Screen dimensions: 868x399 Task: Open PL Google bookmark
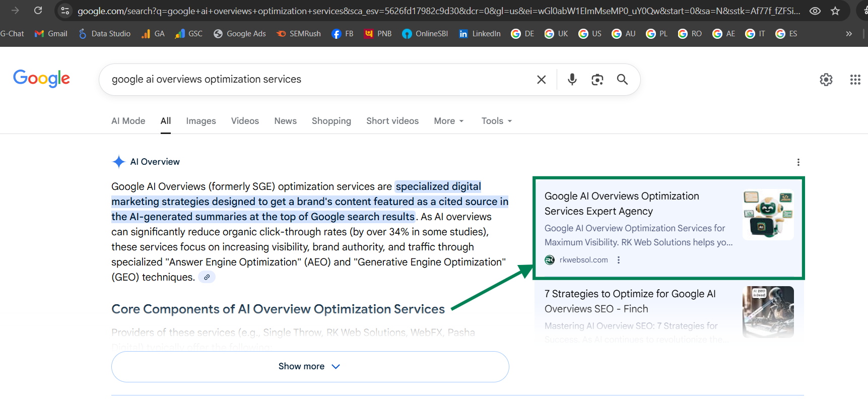(x=657, y=34)
